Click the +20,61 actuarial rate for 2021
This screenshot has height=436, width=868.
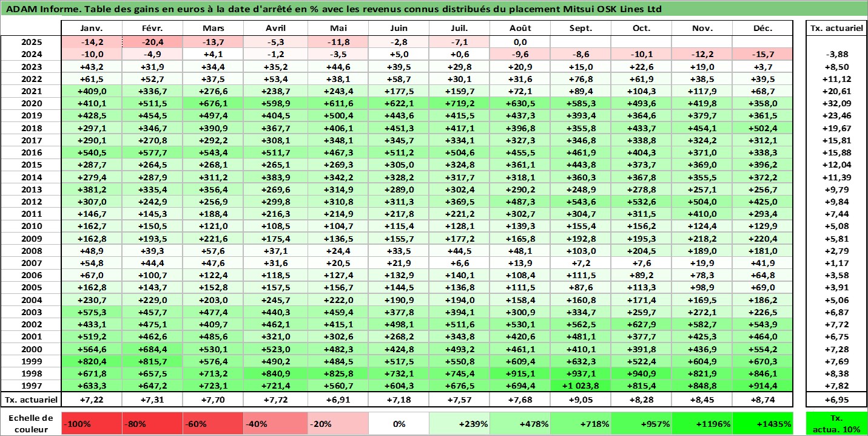[x=836, y=91]
